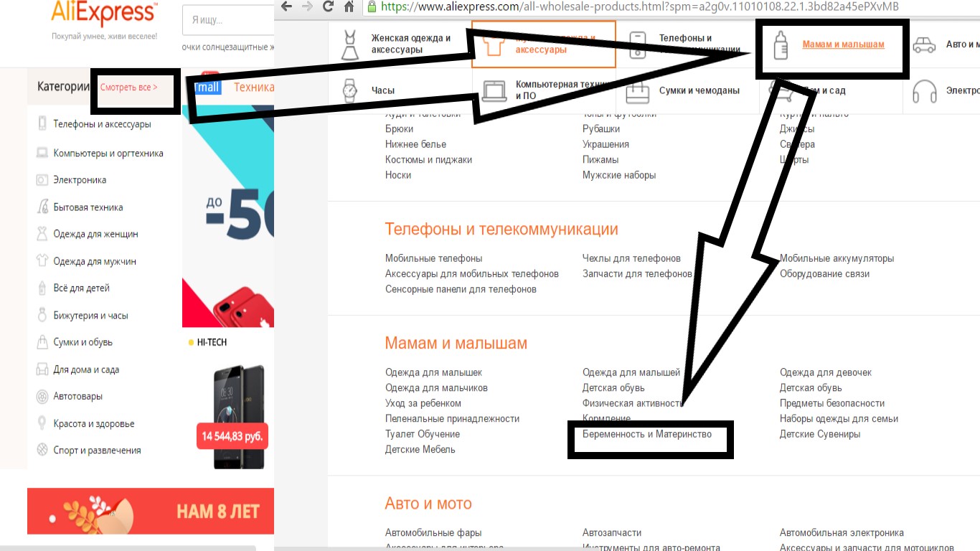The width and height of the screenshot is (980, 551).
Task: Click the Я ищу search field
Action: tap(228, 21)
